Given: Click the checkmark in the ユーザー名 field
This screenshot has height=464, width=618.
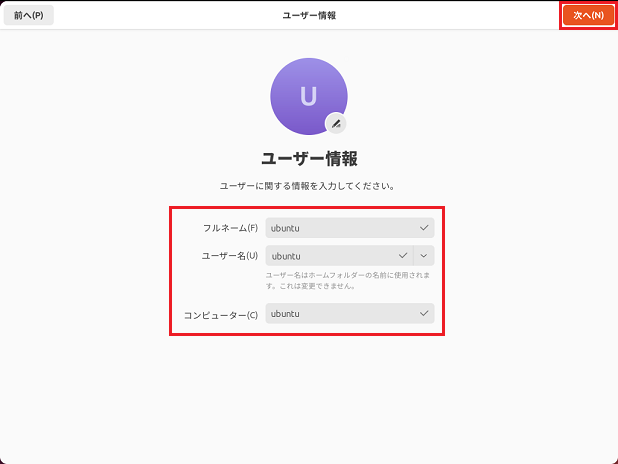Looking at the screenshot, I should pos(403,256).
